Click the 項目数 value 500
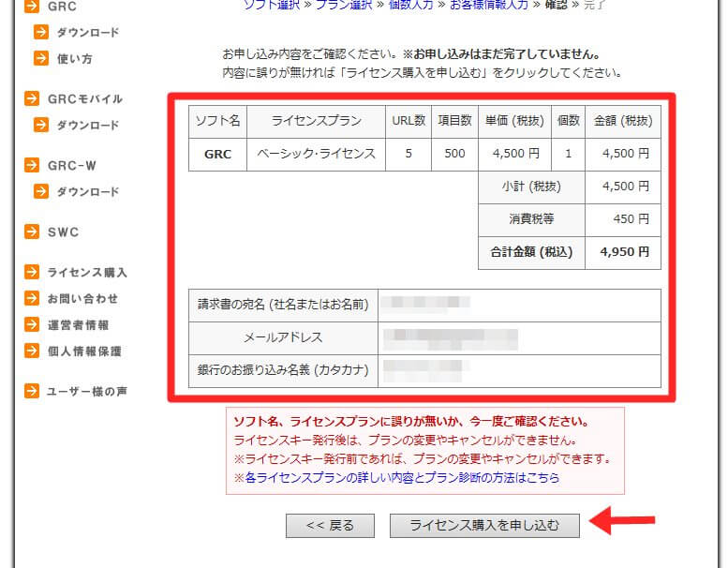This screenshot has width=728, height=568. pyautogui.click(x=455, y=154)
